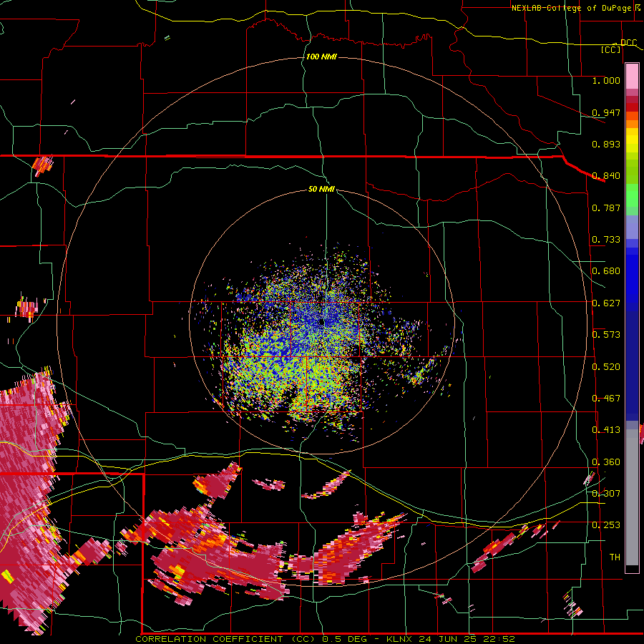Click the KLNX station identifier in the caption
This screenshot has height=644, width=644.
[401, 639]
